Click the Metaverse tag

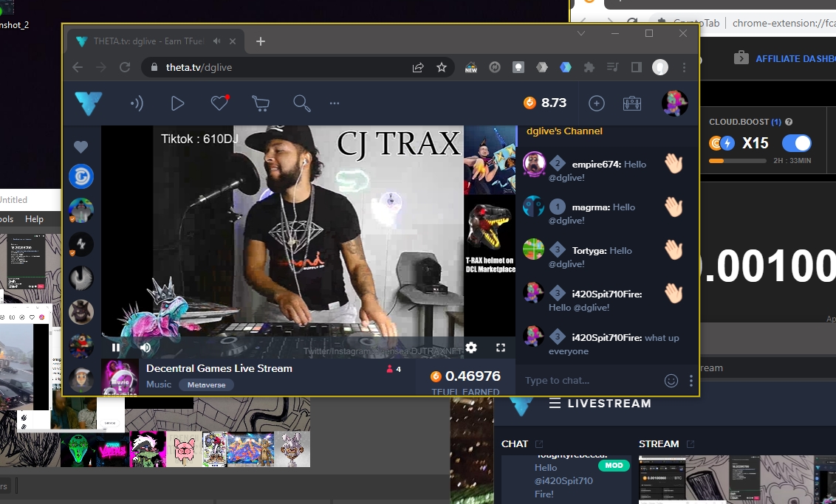pyautogui.click(x=206, y=384)
